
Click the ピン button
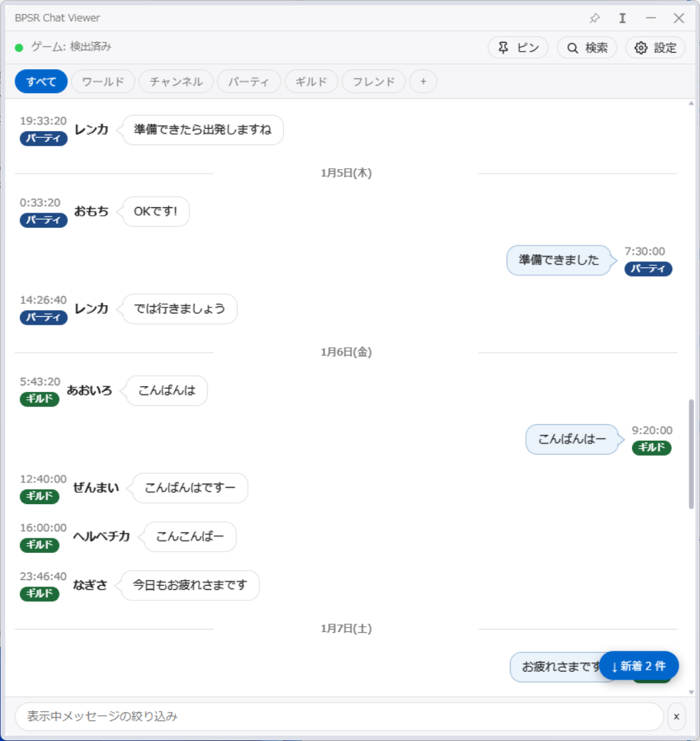point(518,48)
